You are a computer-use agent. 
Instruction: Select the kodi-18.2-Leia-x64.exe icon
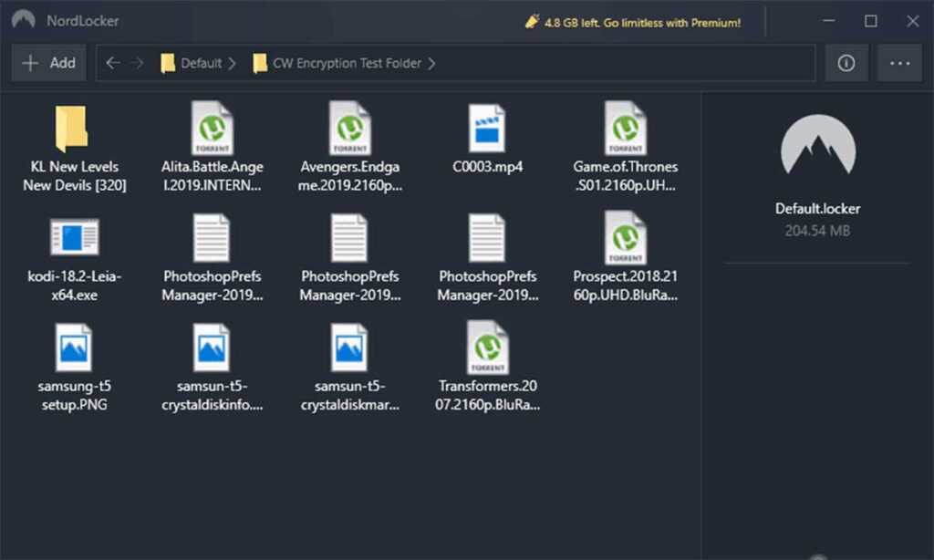[75, 237]
